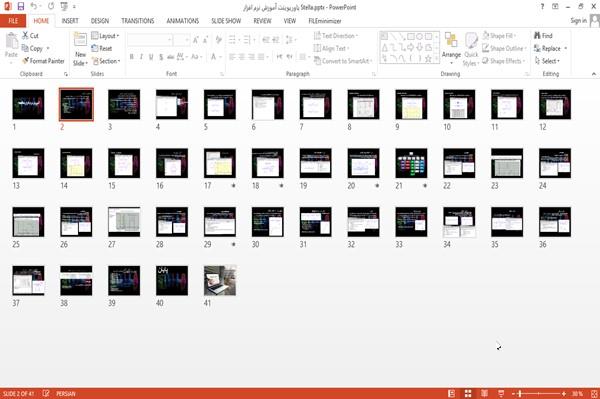The height and width of the screenshot is (399, 600).
Task: Open the Select dropdown in Editing
Action: 547,61
